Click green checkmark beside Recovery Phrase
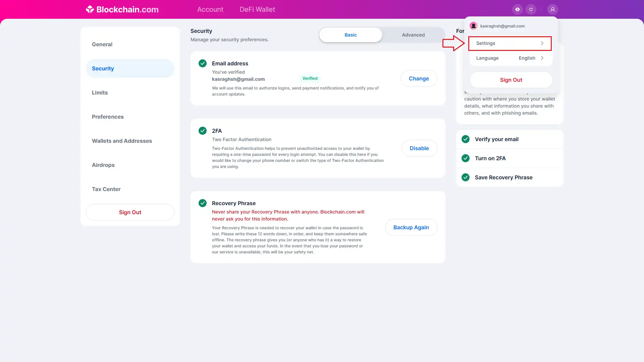 (x=203, y=203)
